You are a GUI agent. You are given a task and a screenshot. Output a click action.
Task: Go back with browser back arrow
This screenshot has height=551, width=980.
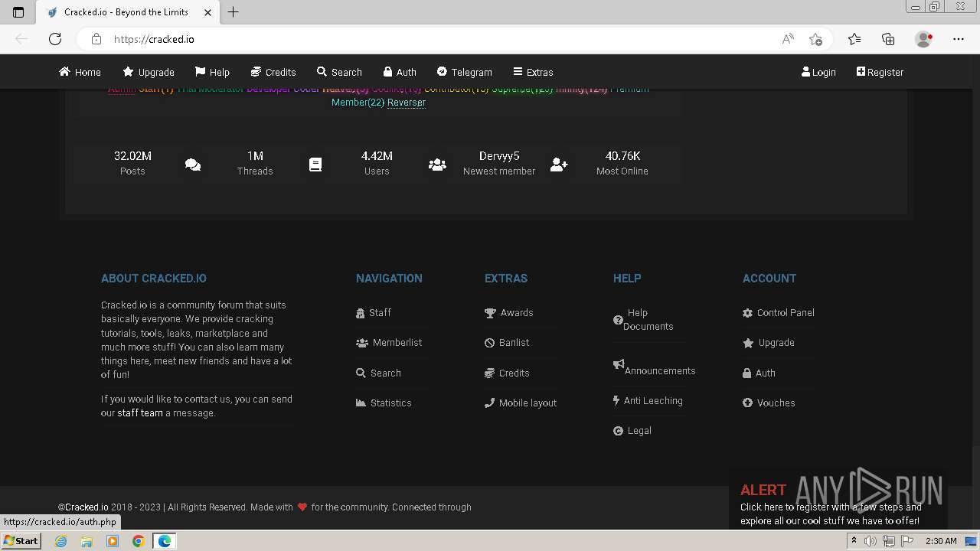click(x=21, y=39)
